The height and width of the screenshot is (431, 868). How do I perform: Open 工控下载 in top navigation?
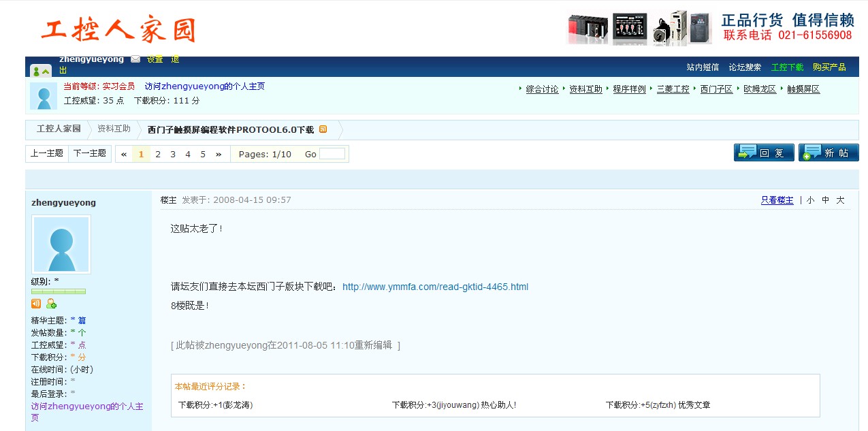(787, 67)
